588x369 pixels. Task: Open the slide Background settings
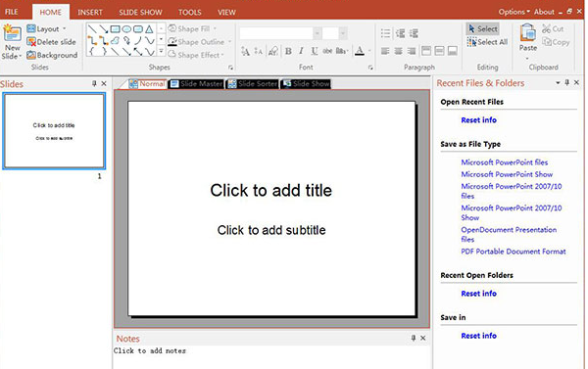tap(52, 55)
